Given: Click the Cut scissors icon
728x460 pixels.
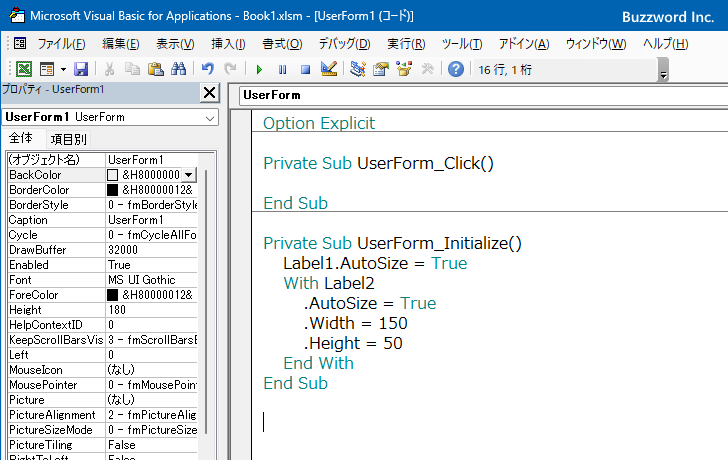Looking at the screenshot, I should click(109, 69).
